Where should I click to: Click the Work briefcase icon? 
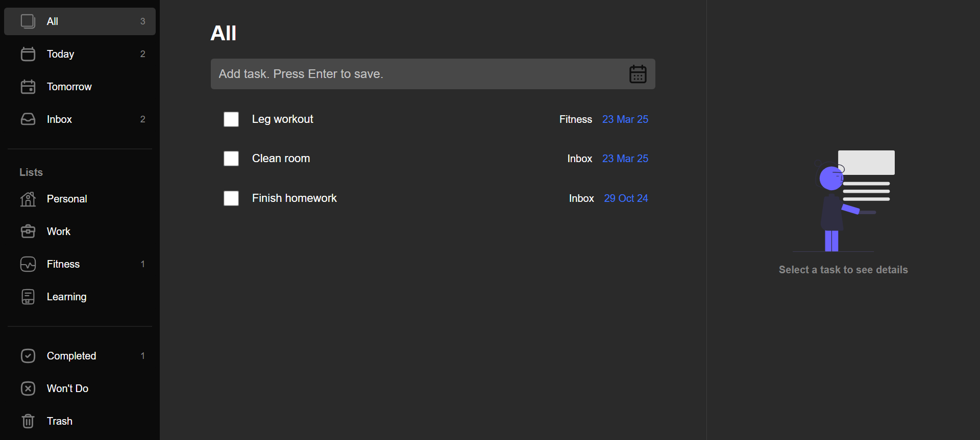click(28, 231)
